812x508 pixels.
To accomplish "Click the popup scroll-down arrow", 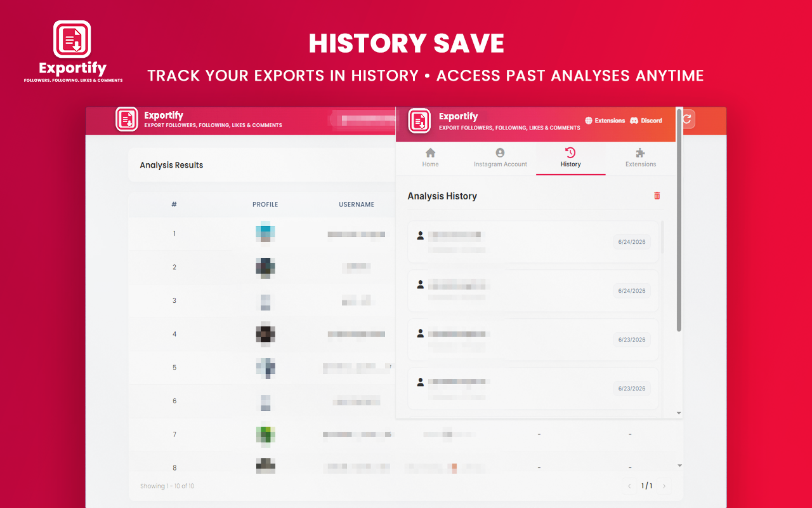I will point(679,413).
